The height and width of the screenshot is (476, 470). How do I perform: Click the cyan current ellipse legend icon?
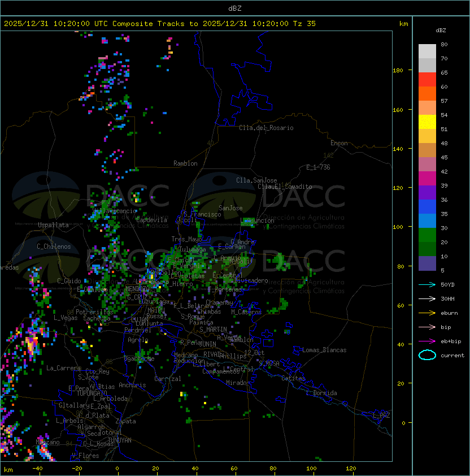pos(427,355)
